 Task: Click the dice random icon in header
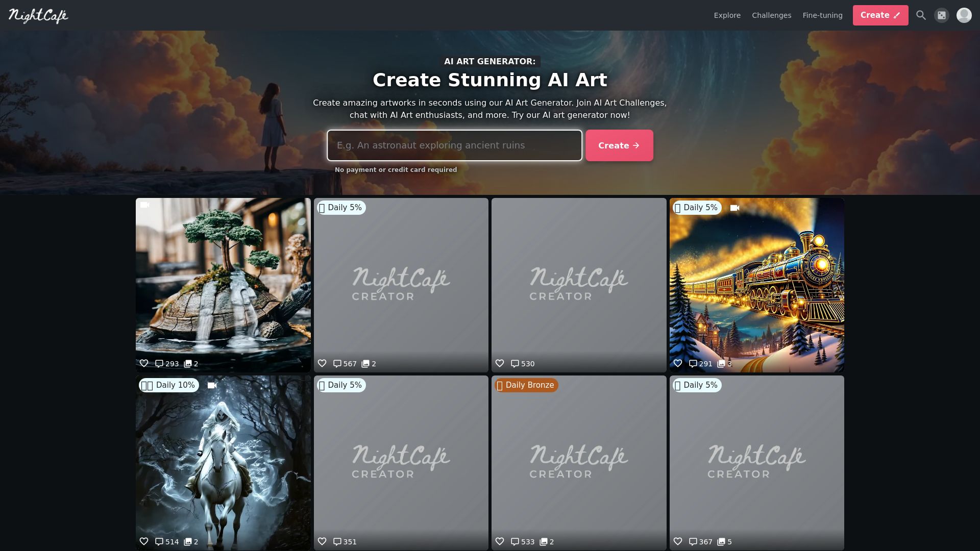[x=942, y=15]
